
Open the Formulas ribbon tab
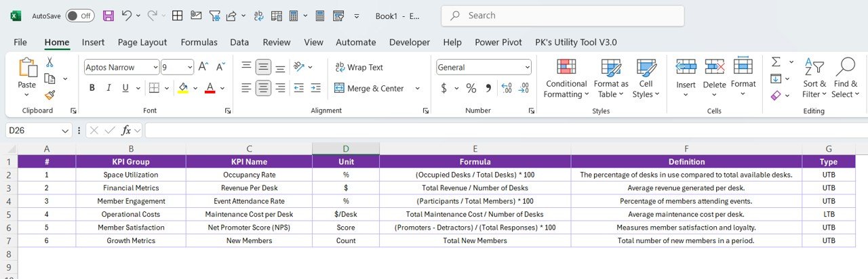199,42
